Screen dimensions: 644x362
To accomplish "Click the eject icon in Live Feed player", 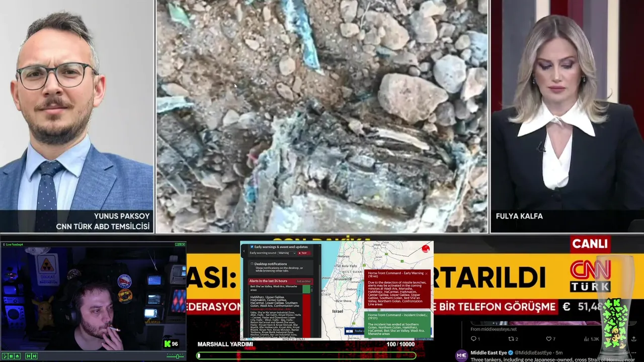I will 18,356.
